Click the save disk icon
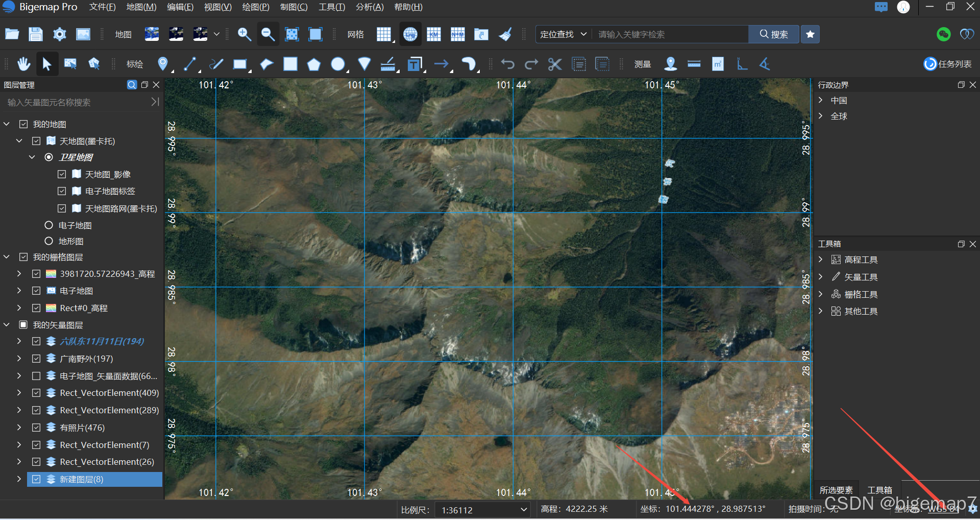 [35, 34]
